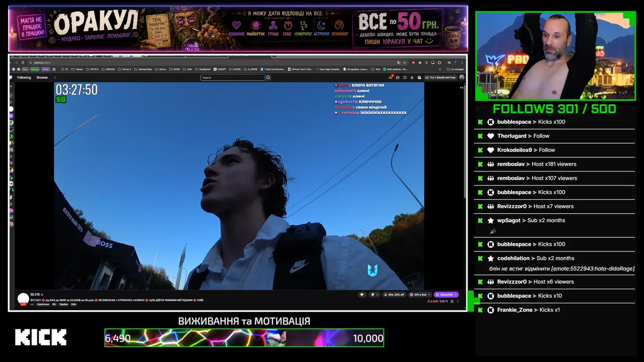Open the HEROES 3 bookmark folder
This screenshot has height=362, width=644.
coord(108,69)
